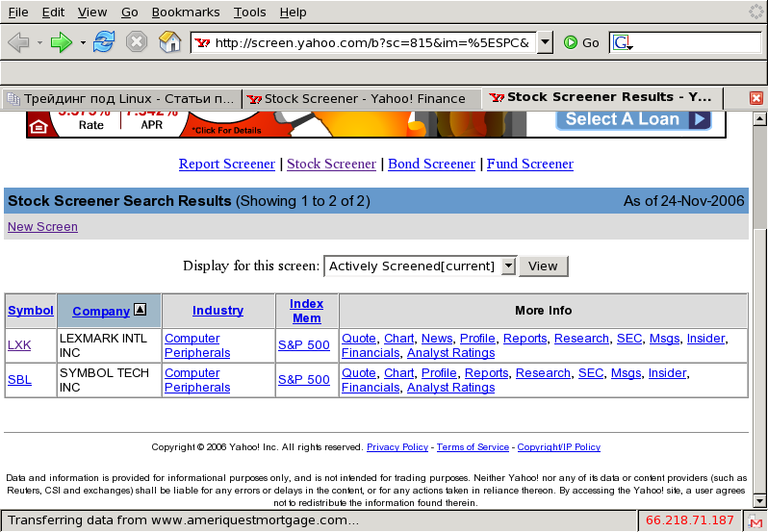768x532 pixels.
Task: Open the Bond Screener link
Action: (431, 164)
